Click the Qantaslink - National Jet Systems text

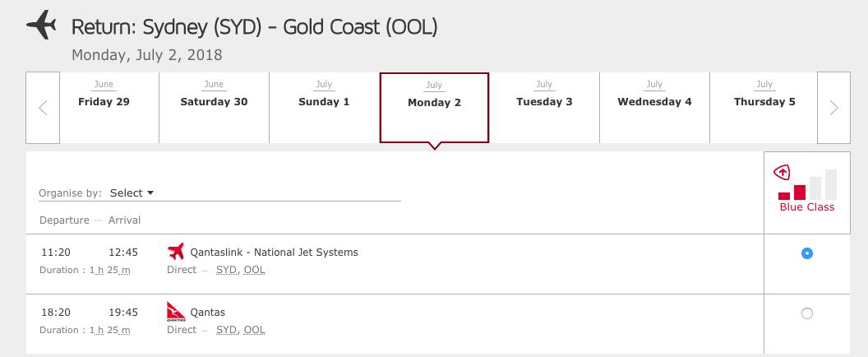[274, 253]
